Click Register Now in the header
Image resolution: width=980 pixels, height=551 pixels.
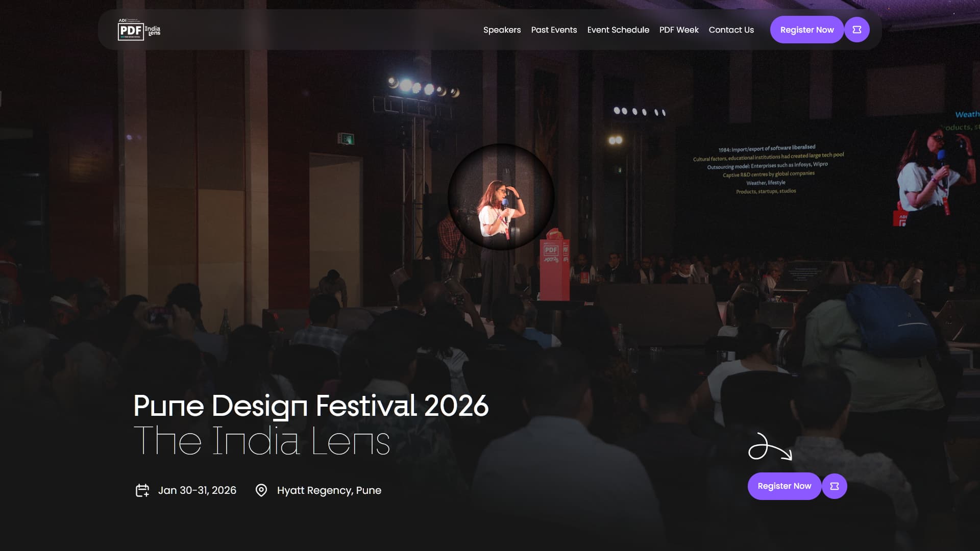click(x=806, y=30)
